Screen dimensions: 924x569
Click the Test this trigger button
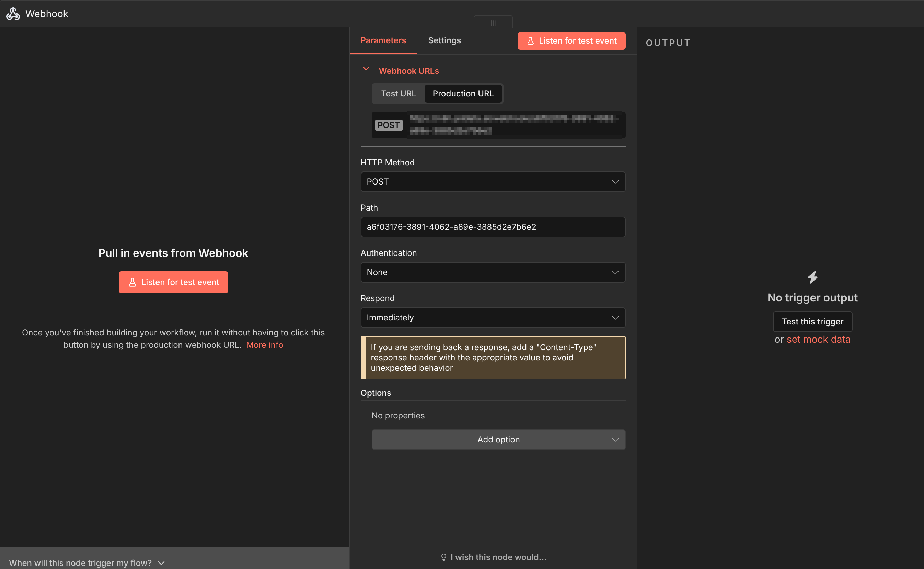click(x=812, y=321)
